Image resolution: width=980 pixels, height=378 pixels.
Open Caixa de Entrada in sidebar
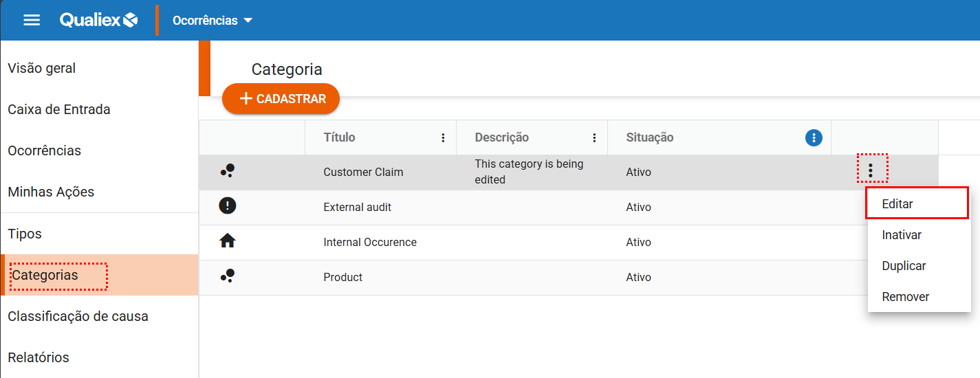tap(59, 109)
